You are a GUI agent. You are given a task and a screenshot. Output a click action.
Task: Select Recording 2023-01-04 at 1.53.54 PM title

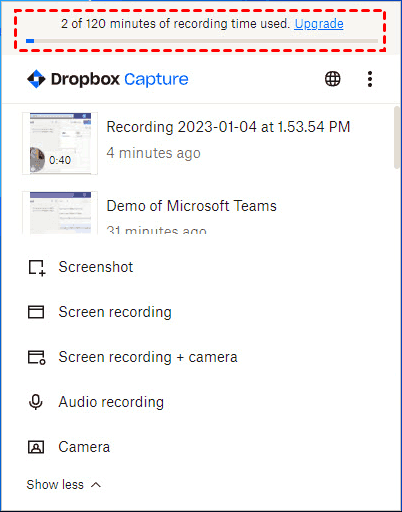click(x=228, y=127)
